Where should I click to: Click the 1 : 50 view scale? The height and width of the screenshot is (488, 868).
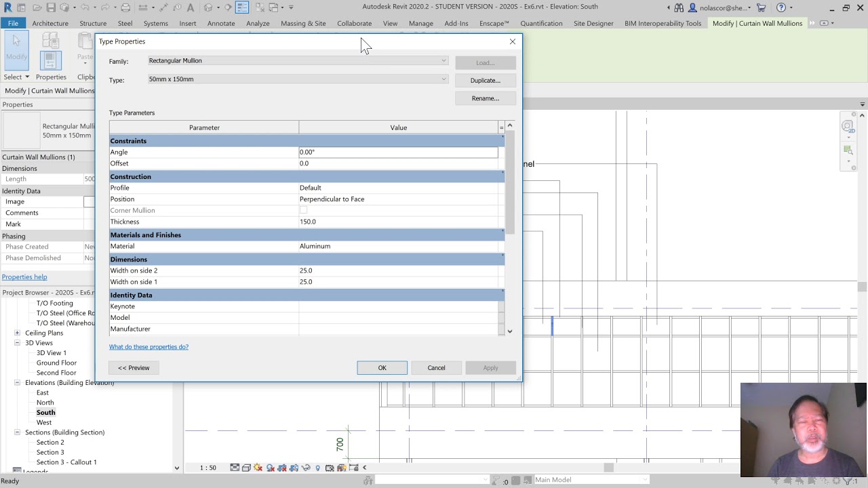tap(208, 468)
